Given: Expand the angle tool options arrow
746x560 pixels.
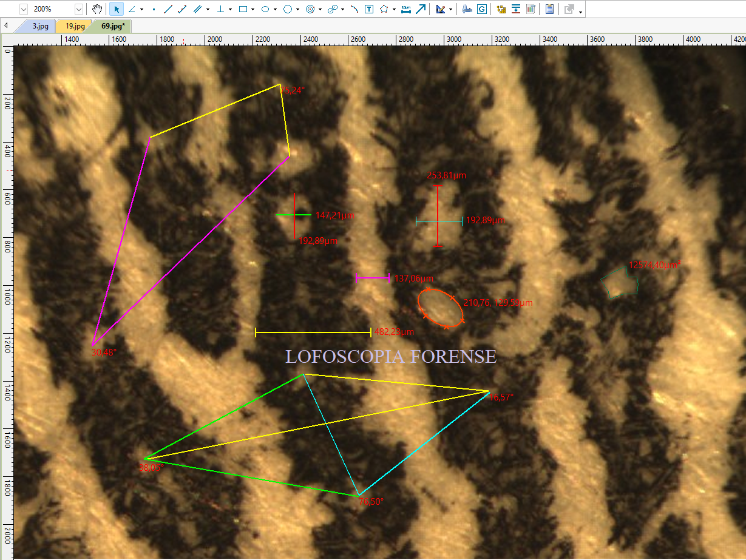Looking at the screenshot, I should [x=141, y=9].
